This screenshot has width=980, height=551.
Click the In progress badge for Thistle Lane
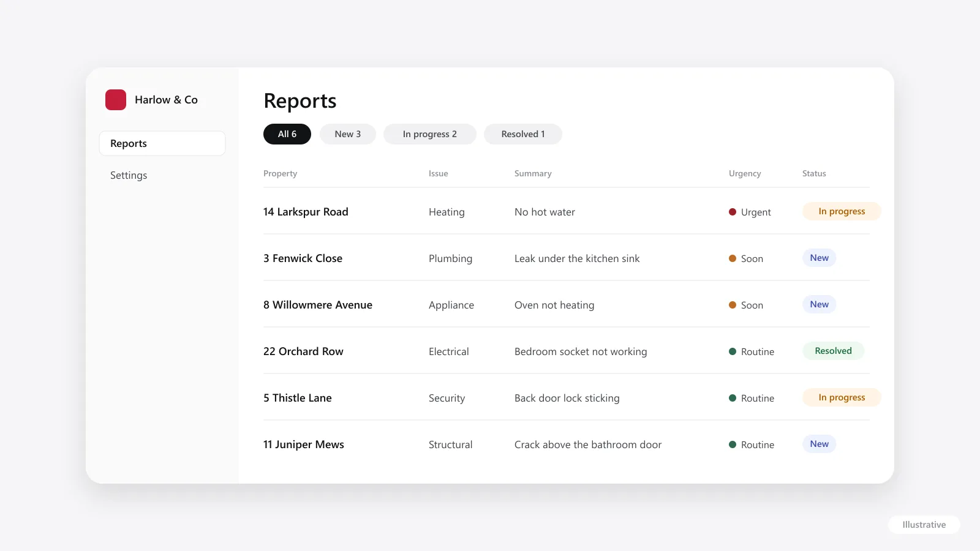pos(842,397)
